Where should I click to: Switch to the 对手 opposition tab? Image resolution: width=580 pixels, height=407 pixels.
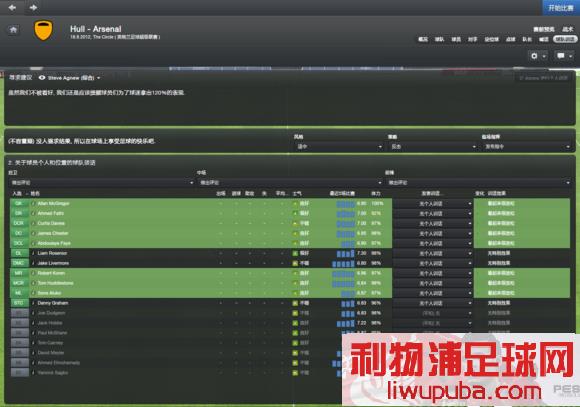pos(472,39)
